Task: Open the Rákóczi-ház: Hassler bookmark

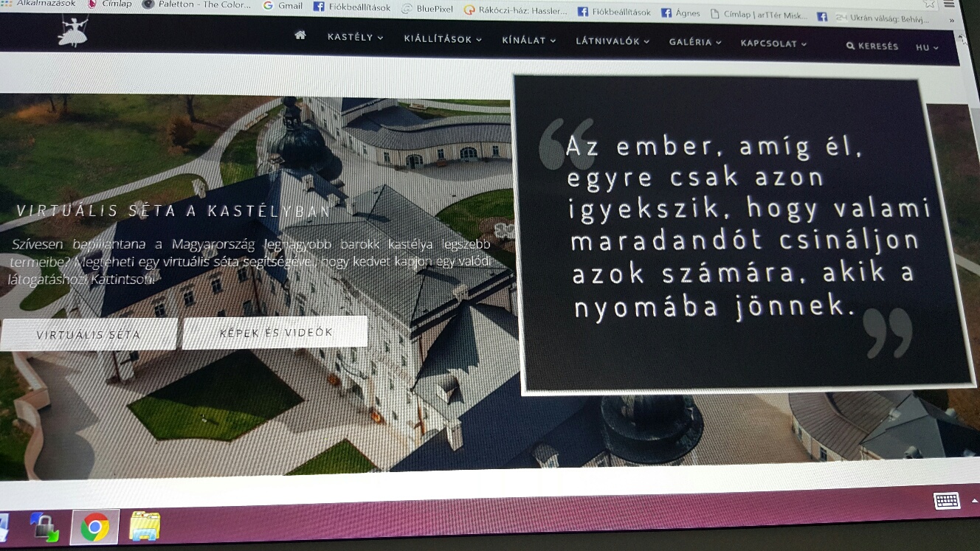Action: 516,10
